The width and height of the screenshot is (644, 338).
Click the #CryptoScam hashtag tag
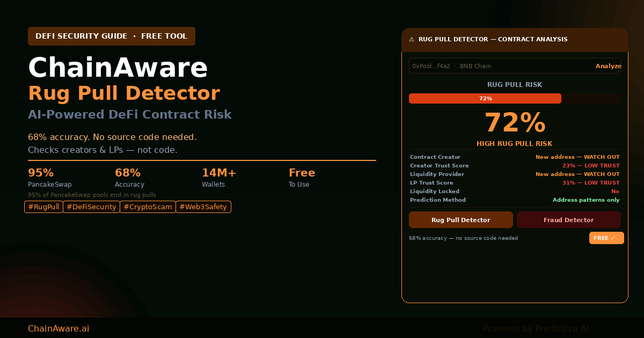pos(148,207)
